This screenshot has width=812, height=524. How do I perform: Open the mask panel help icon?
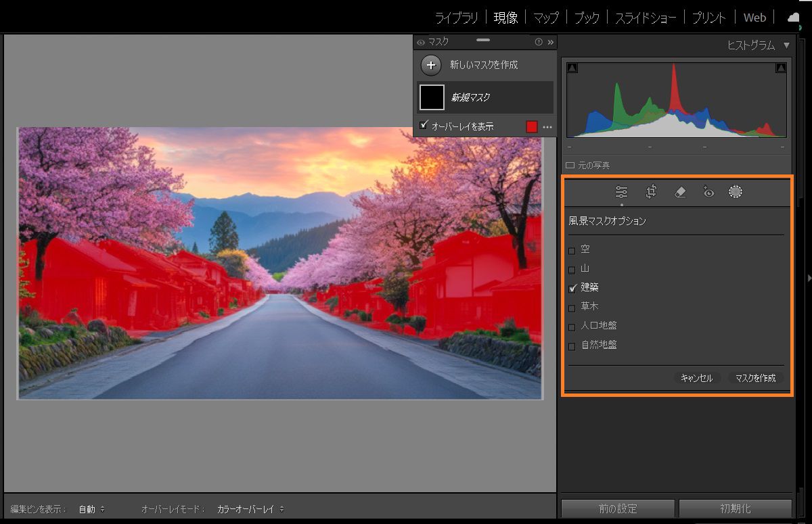point(538,41)
